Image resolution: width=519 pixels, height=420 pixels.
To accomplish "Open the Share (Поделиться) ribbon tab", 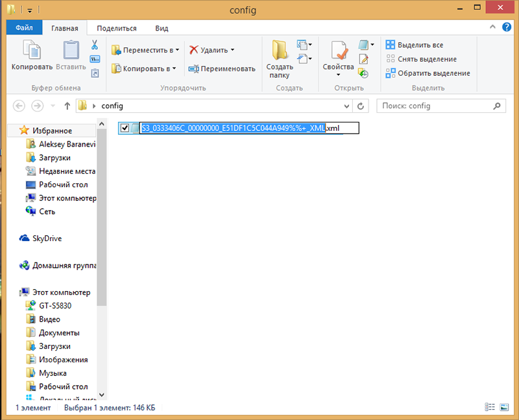I will pyautogui.click(x=117, y=28).
